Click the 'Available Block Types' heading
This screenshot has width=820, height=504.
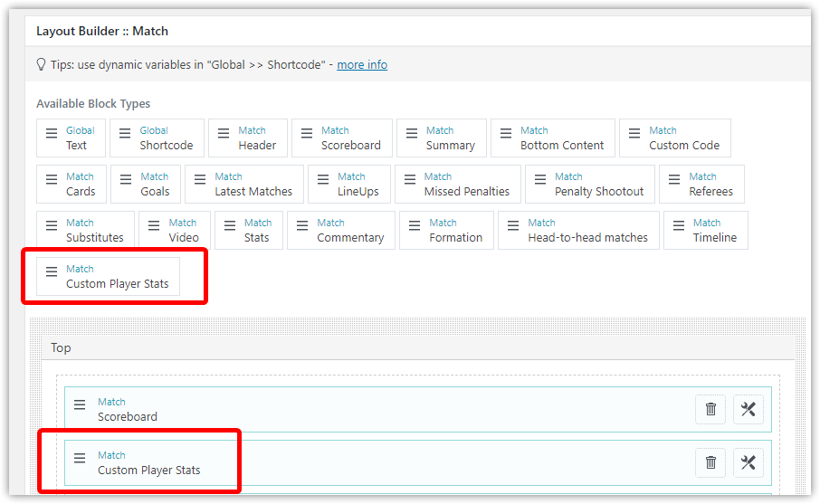(93, 103)
